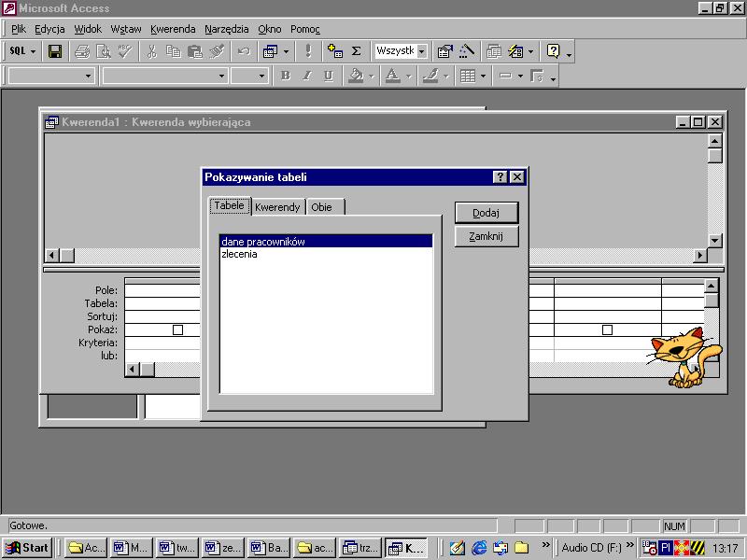Viewport: 747px width, 560px height.
Task: Click the Query Type icon
Action: click(270, 51)
